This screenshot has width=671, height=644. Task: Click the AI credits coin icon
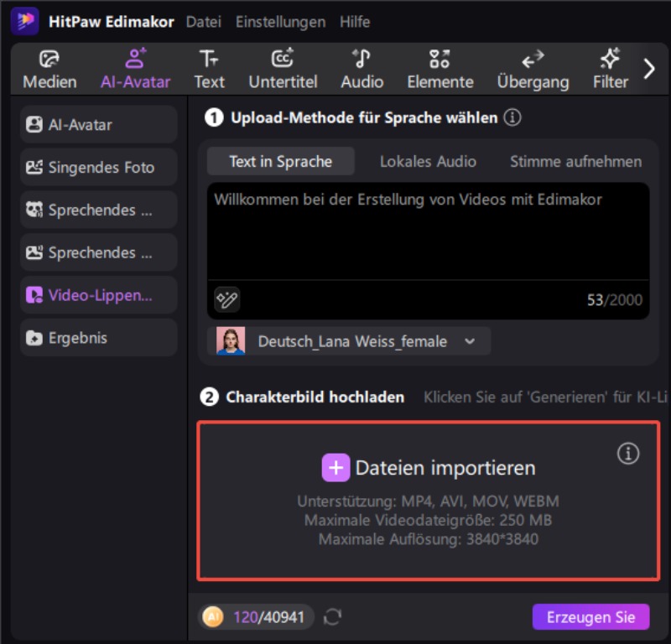(213, 616)
